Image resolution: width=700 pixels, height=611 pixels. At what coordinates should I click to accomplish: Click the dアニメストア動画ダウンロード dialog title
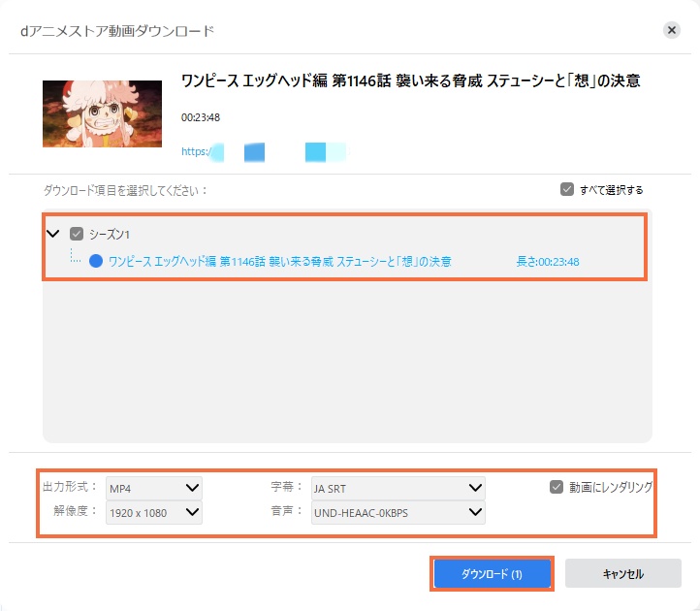click(x=117, y=31)
